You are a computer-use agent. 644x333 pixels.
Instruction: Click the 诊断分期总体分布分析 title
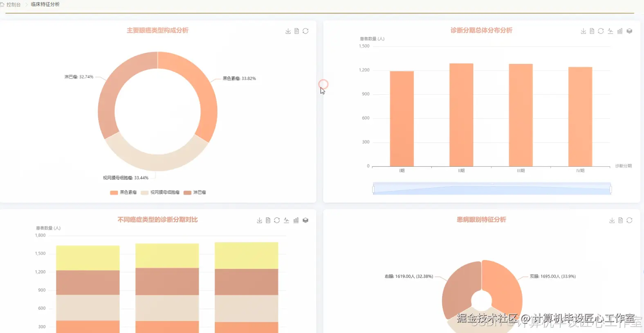click(x=481, y=31)
